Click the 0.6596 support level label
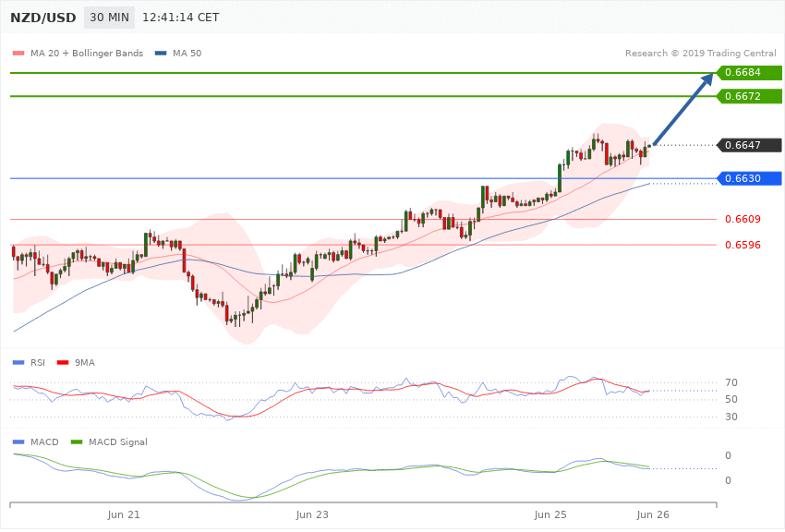This screenshot has height=532, width=785. [x=743, y=246]
